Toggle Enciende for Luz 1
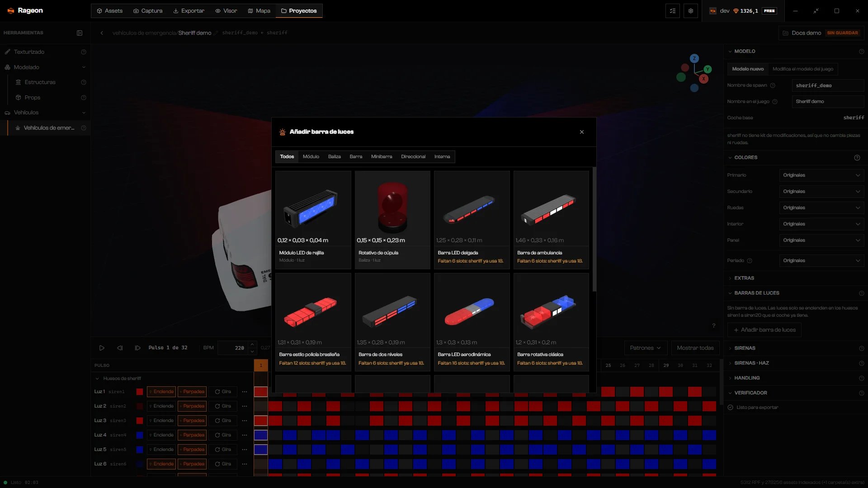The image size is (868, 488). click(161, 392)
